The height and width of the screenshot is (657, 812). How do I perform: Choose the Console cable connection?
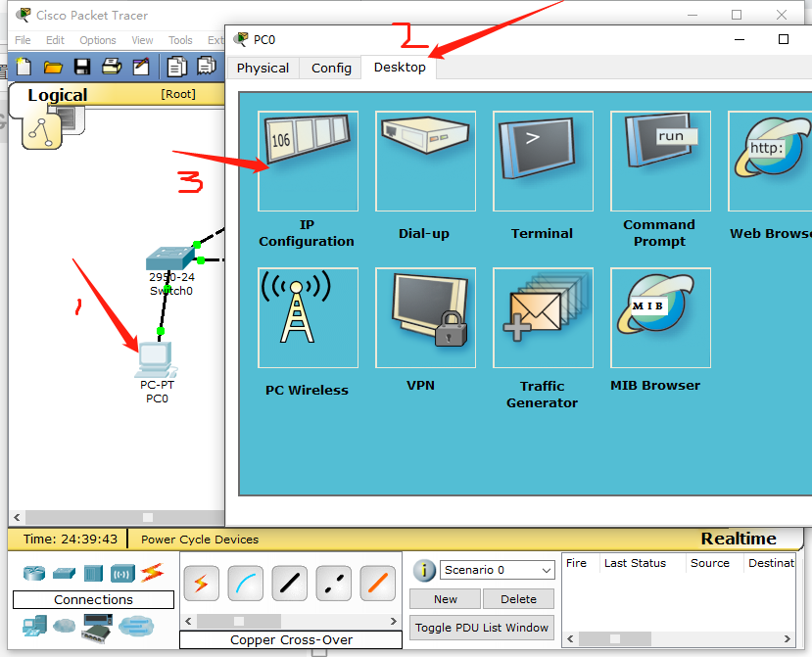(x=246, y=584)
